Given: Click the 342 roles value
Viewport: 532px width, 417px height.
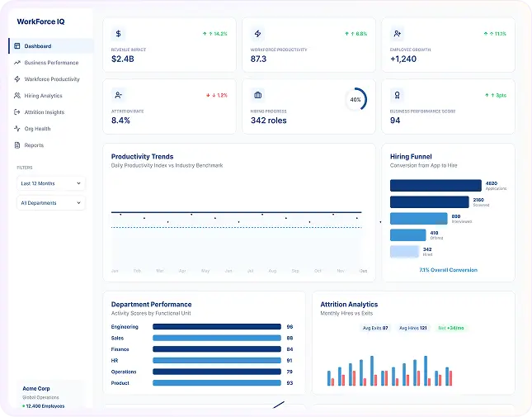Looking at the screenshot, I should 268,121.
